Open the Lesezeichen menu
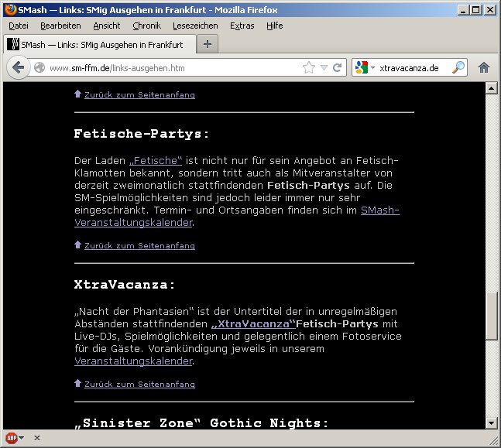Viewport: 501px width, 448px height. pyautogui.click(x=195, y=26)
